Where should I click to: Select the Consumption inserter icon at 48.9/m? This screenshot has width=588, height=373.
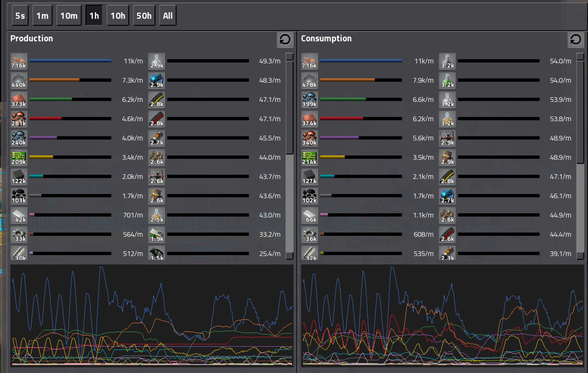coord(447,138)
